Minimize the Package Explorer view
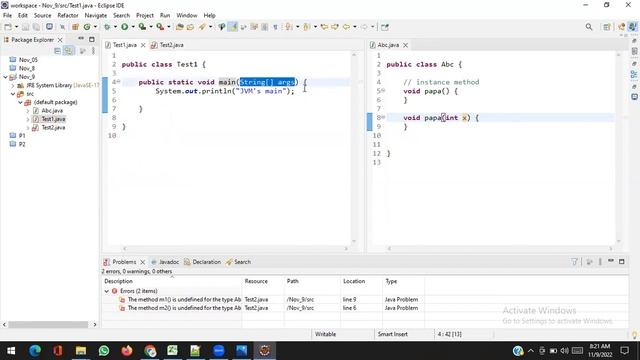Viewport: 640px width, 360px height. [x=81, y=39]
